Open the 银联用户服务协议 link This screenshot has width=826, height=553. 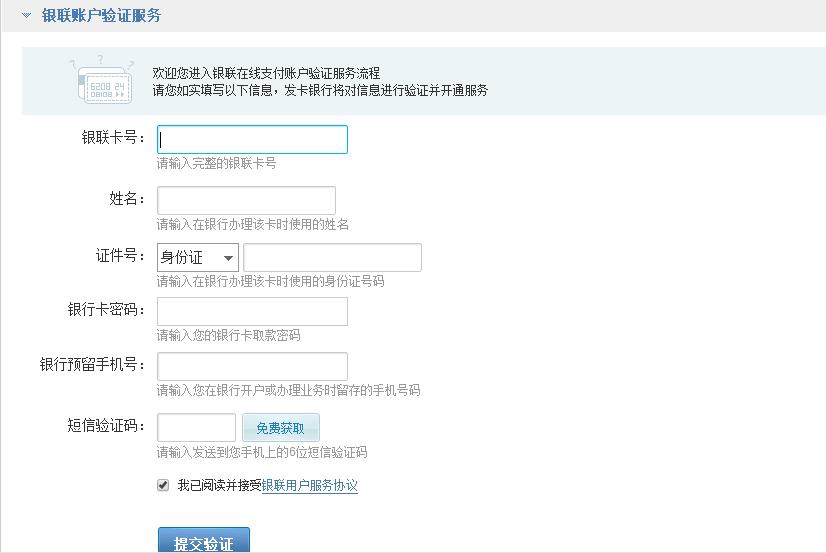(x=309, y=485)
